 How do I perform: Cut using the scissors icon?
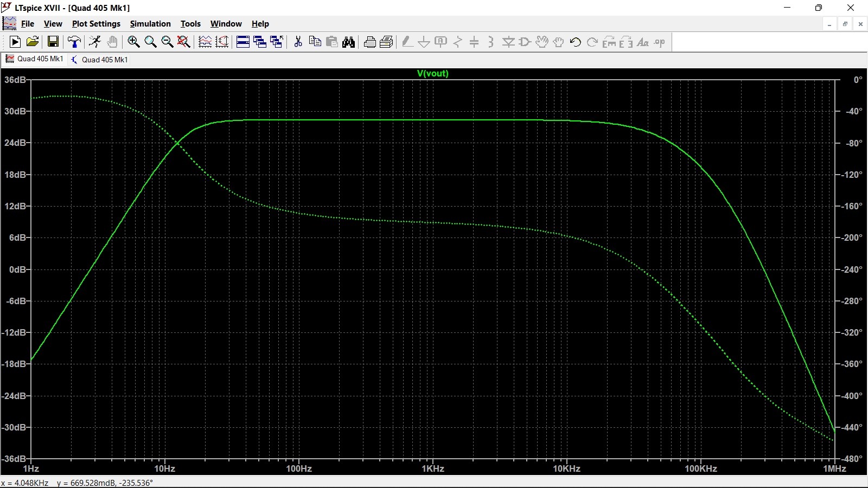(x=298, y=42)
